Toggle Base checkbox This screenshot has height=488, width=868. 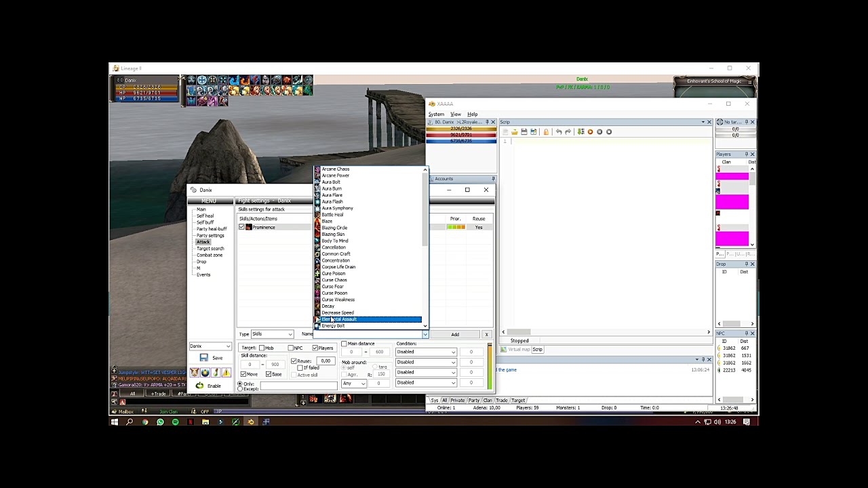pos(269,374)
